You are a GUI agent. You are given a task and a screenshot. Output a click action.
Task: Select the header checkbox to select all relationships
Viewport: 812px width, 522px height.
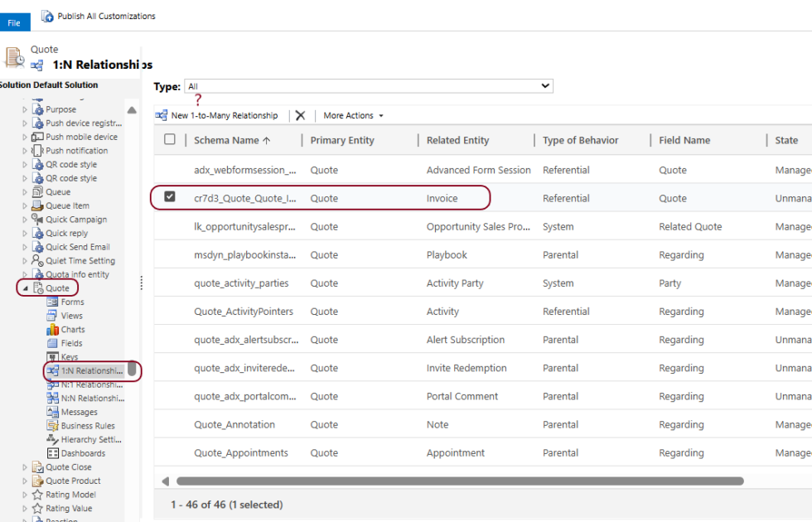[169, 140]
